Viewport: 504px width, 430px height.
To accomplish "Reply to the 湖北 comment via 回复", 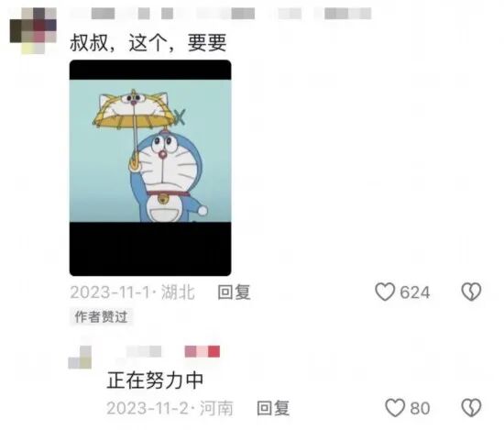I will pos(234,292).
